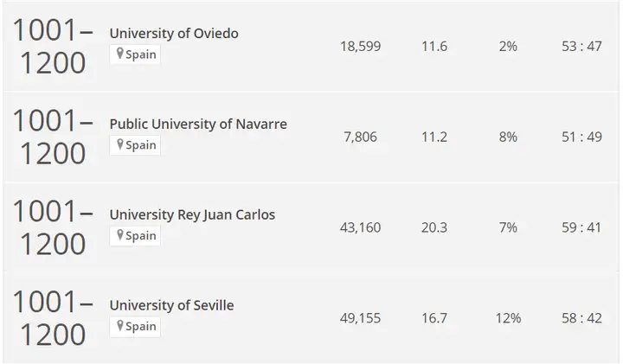Select Spain tag below University Rey Juan Carlos

pyautogui.click(x=135, y=236)
